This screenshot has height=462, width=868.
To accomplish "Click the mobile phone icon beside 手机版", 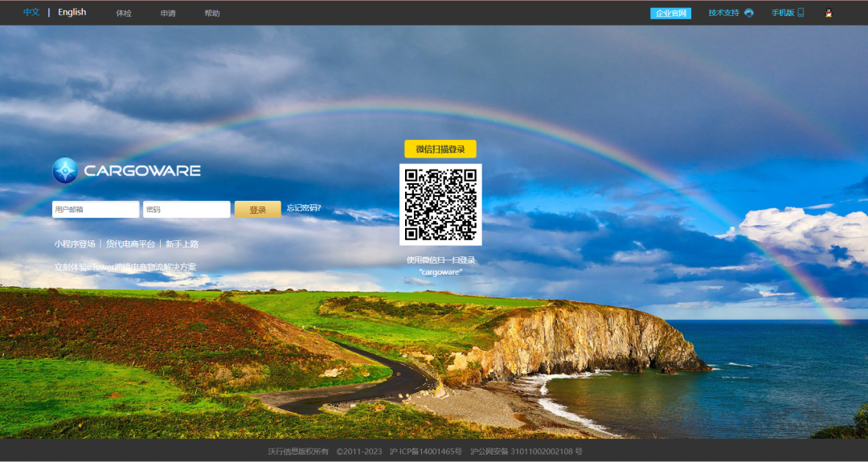I will coord(800,13).
